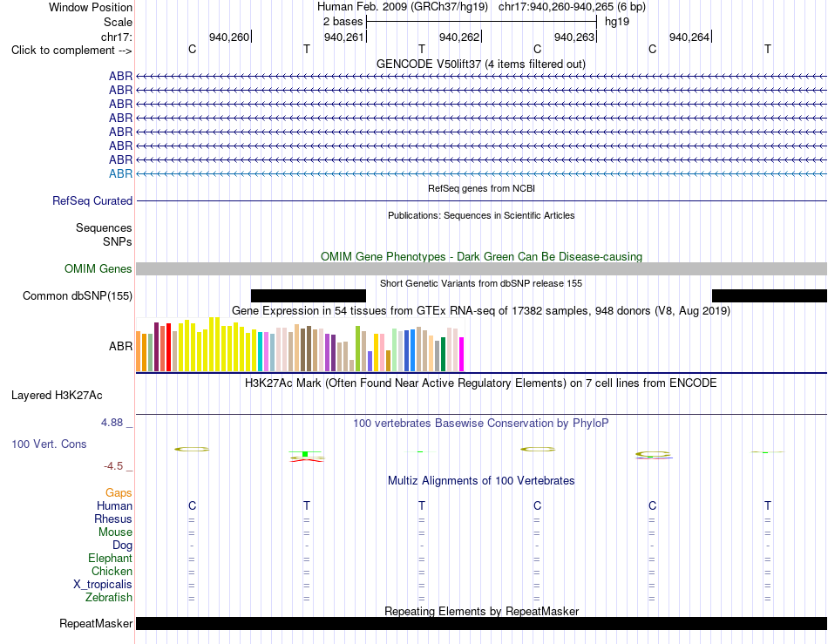Click 'Short Genetic Variants from dbSNP release 155'
The width and height of the screenshot is (828, 644).
point(481,283)
